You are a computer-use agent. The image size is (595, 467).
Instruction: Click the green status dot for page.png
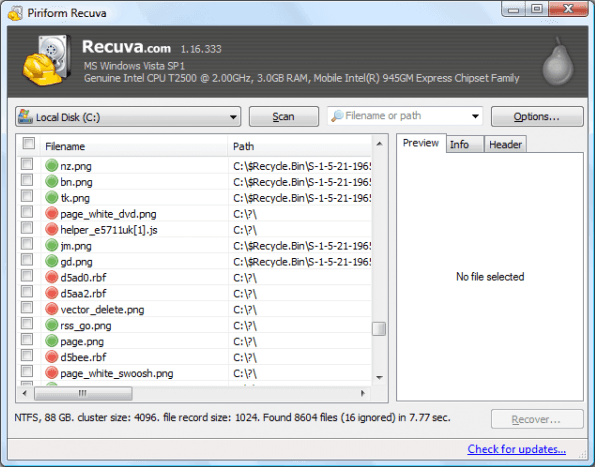pos(52,341)
